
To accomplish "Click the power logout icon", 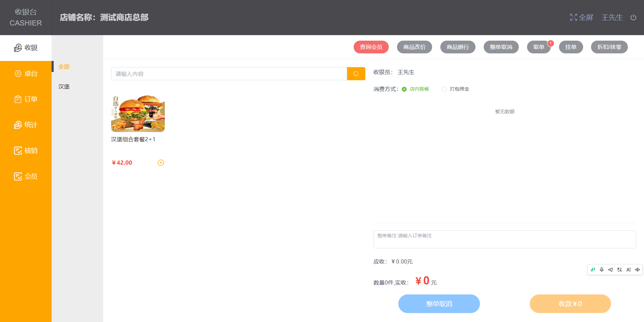I will pos(633,18).
